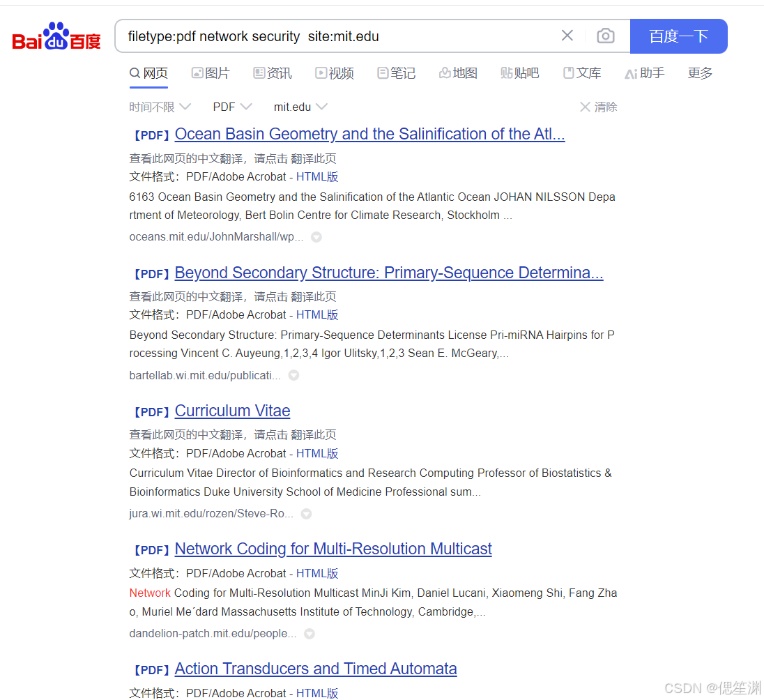Open HTML版 of Beyond Secondary Structure

(317, 315)
